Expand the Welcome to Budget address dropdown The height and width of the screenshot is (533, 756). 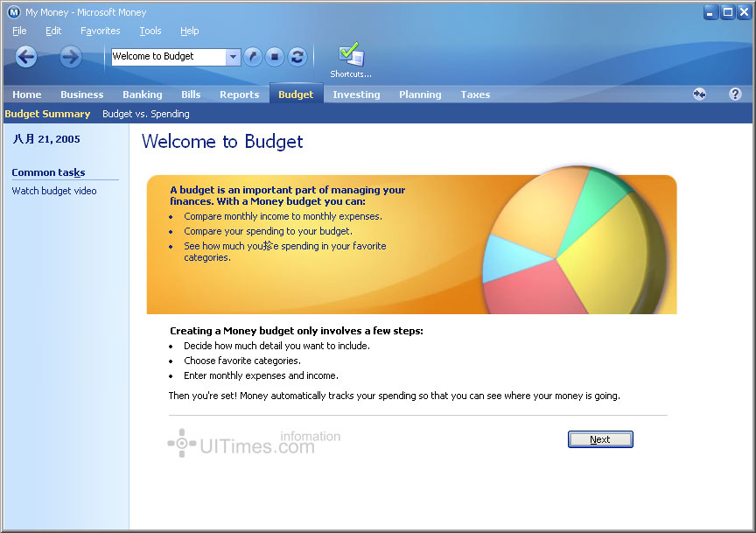(x=233, y=57)
